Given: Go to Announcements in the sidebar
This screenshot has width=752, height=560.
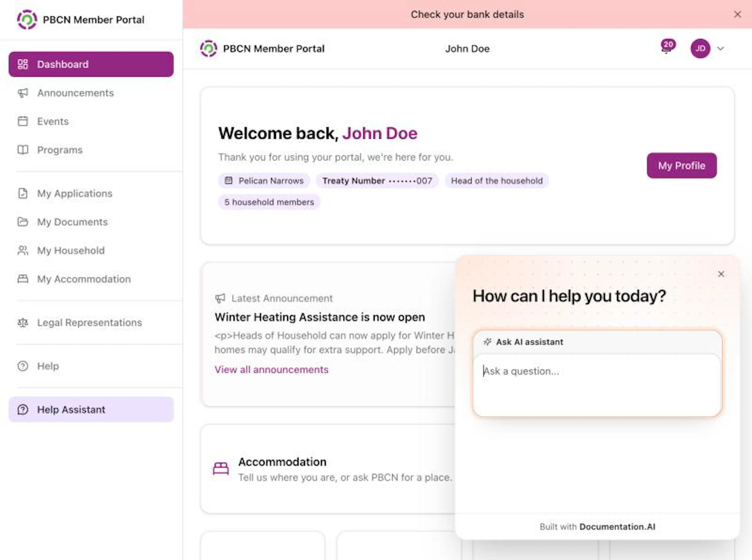Looking at the screenshot, I should point(91,93).
